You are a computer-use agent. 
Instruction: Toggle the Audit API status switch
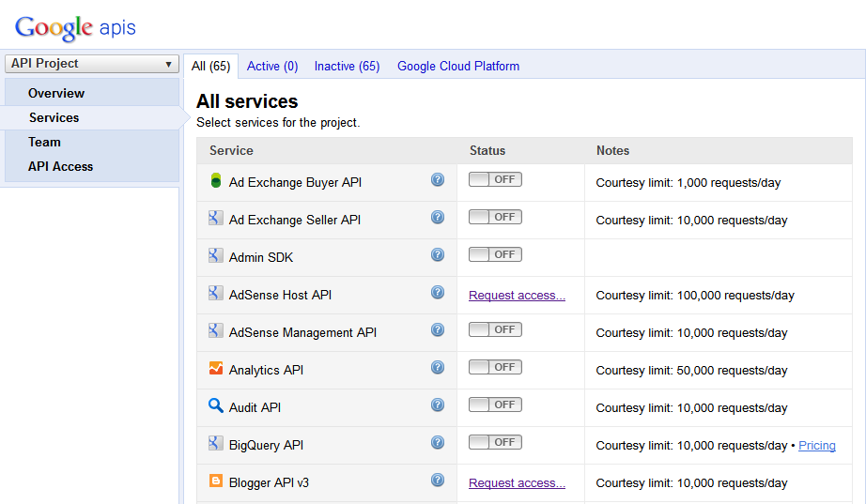[x=495, y=405]
